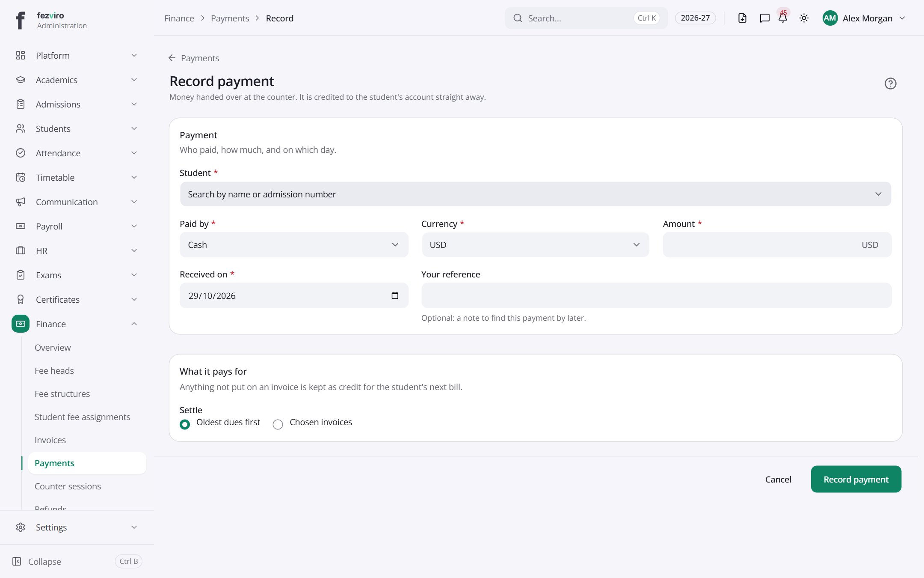Click the Platform grid icon in sidebar
The image size is (924, 578).
pyautogui.click(x=21, y=55)
